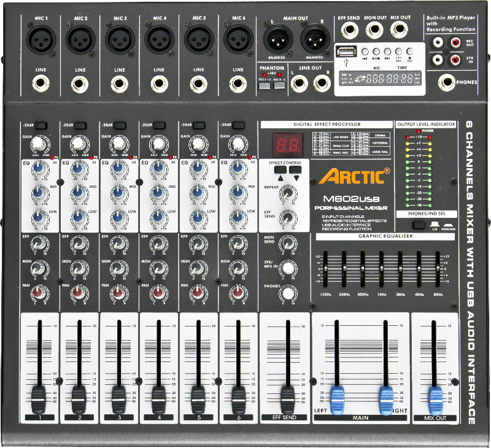Click the 1KHz graphic equalizer slider
Image resolution: width=491 pixels, height=448 pixels.
381,269
